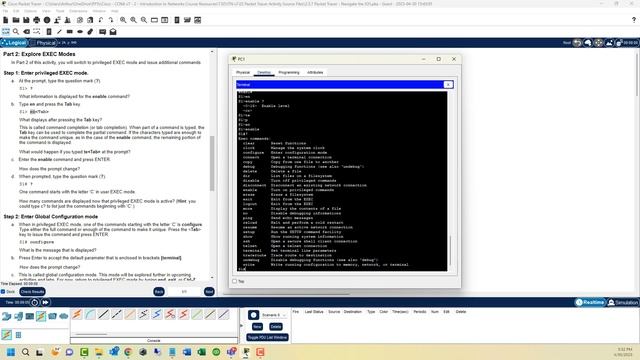Pick the blue phone cable icon
This screenshot has width=640, height=360.
[157, 314]
